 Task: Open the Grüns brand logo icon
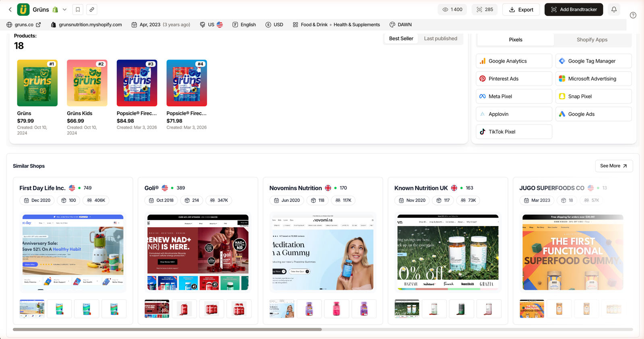23,10
